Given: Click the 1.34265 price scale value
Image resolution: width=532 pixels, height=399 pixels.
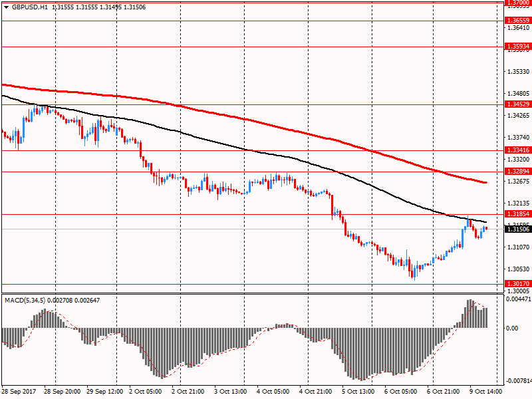Looking at the screenshot, I should pos(519,115).
